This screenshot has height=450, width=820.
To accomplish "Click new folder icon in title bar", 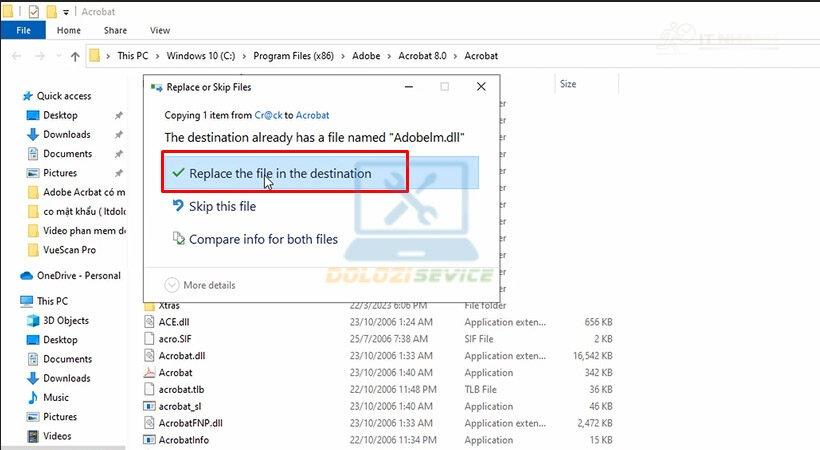I will 51,11.
